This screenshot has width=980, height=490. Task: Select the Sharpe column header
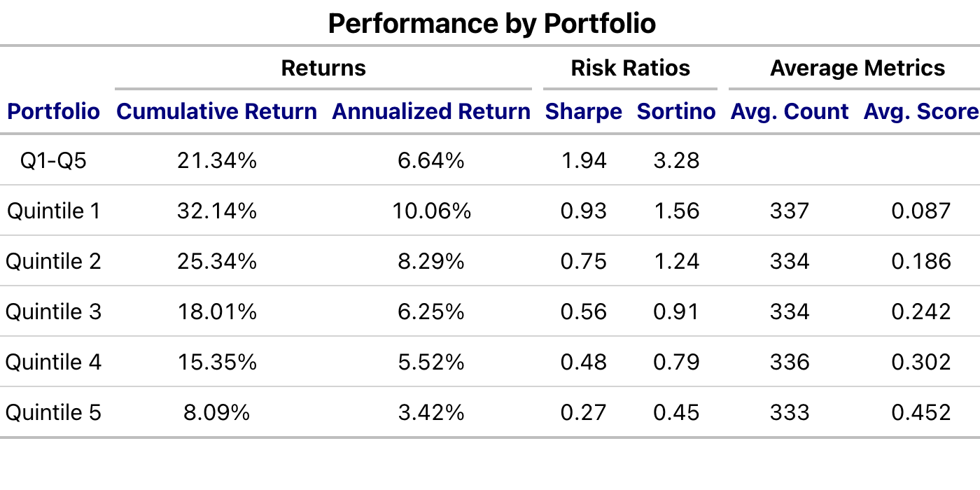583,111
